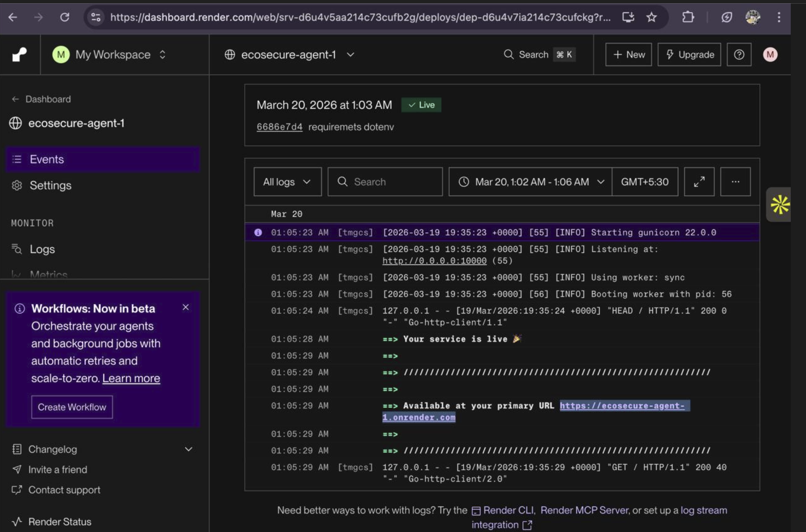Viewport: 806px width, 532px height.
Task: Bookmark this page with star icon
Action: click(651, 17)
